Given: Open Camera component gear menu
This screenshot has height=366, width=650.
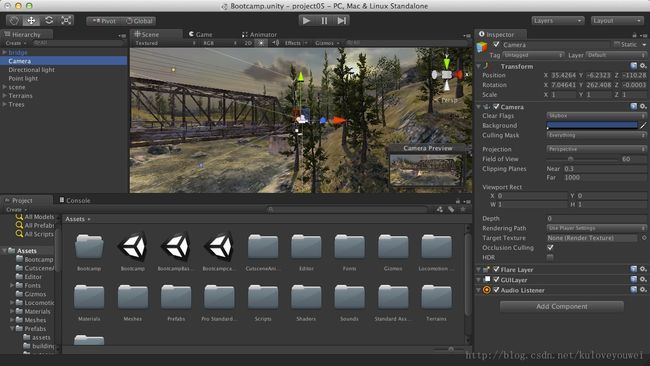Looking at the screenshot, I should 643,107.
